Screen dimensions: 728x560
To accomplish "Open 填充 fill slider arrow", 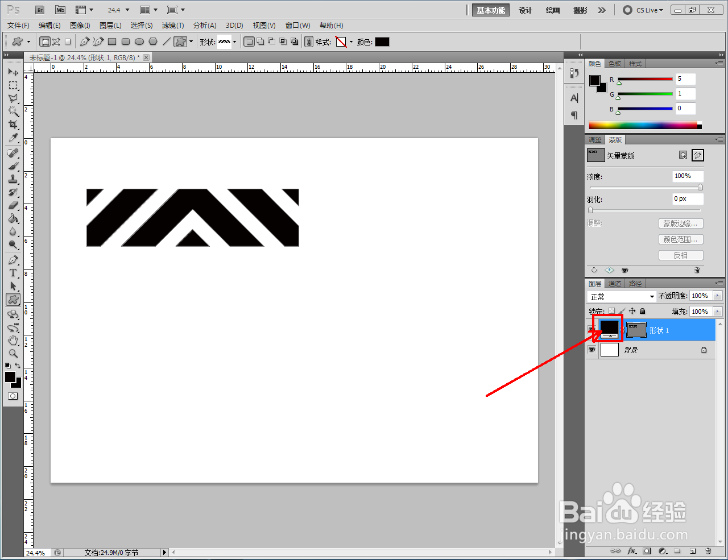I will pos(717,312).
